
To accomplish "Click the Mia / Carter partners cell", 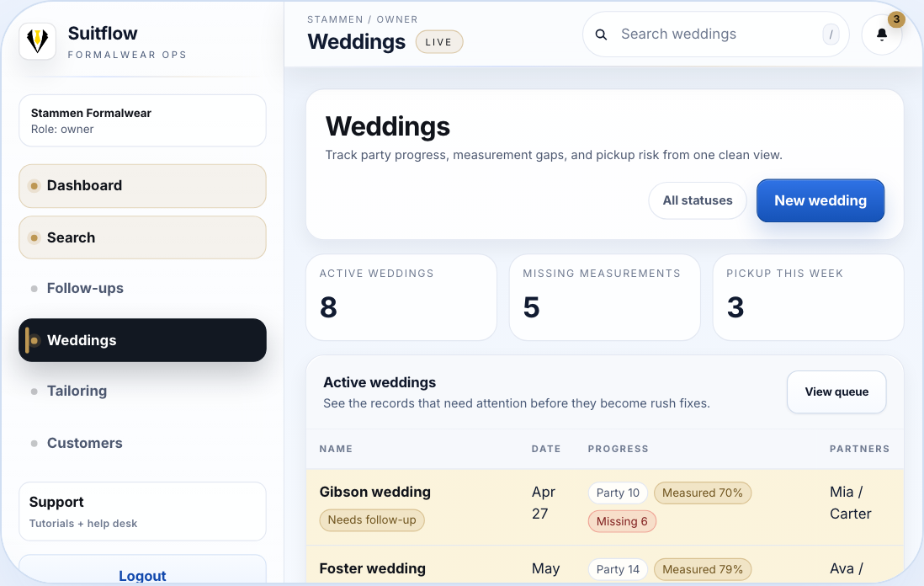I will point(850,503).
